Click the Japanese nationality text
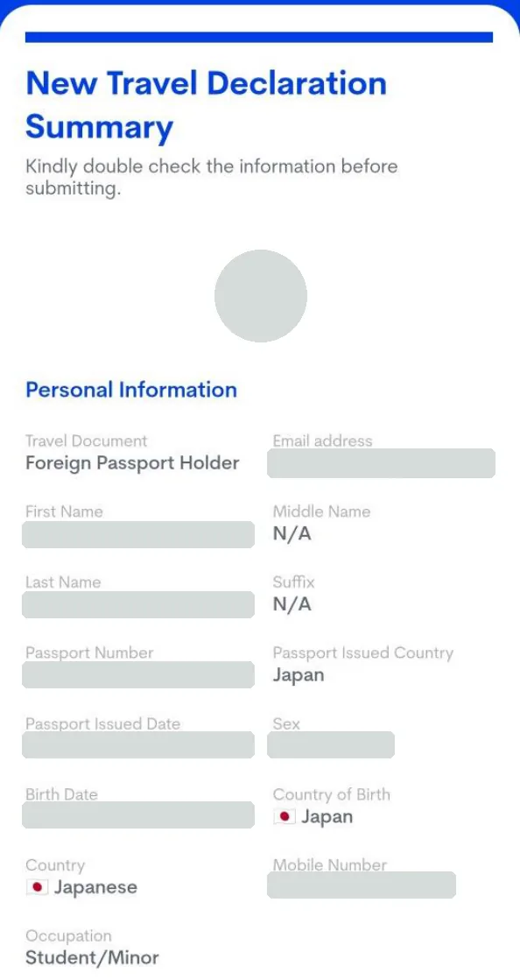The image size is (520, 980). pyautogui.click(x=95, y=887)
